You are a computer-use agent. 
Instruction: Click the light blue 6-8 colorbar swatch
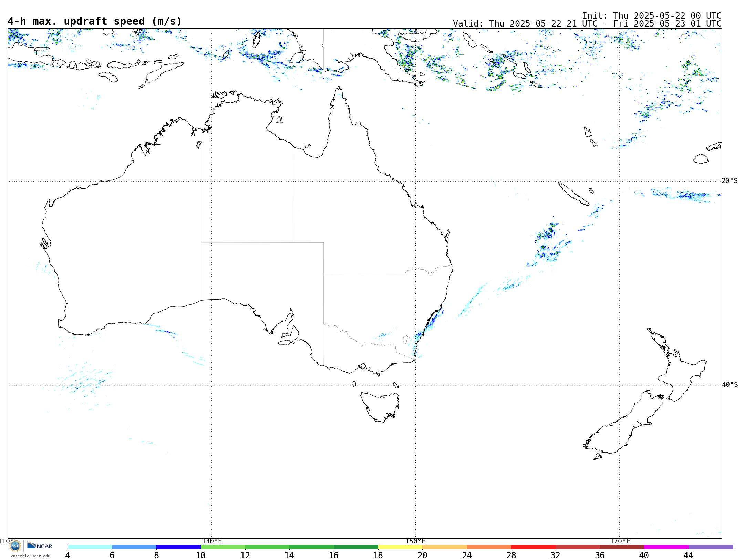pos(134,547)
